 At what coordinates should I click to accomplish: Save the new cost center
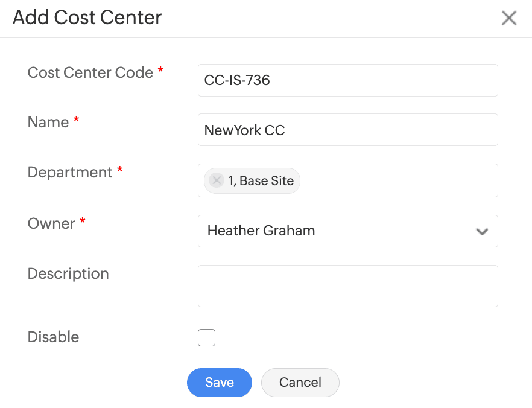[219, 382]
